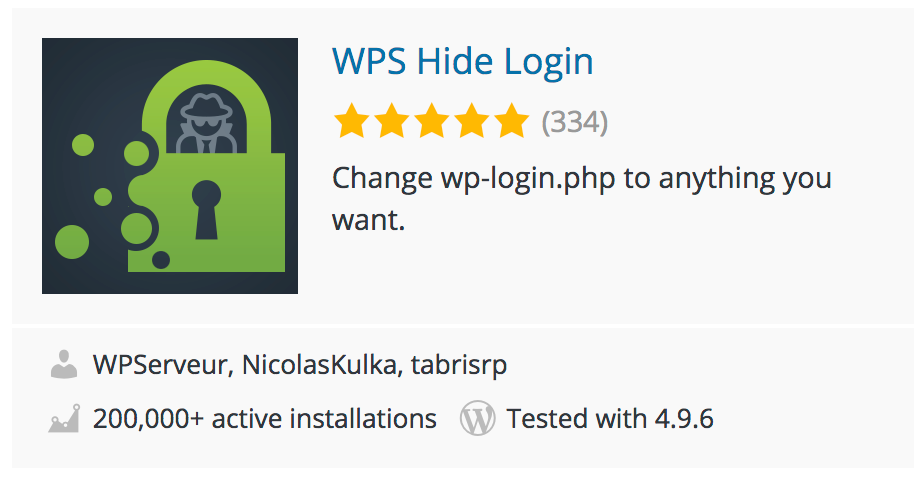Click the first rating star
920x486 pixels.
coord(352,123)
